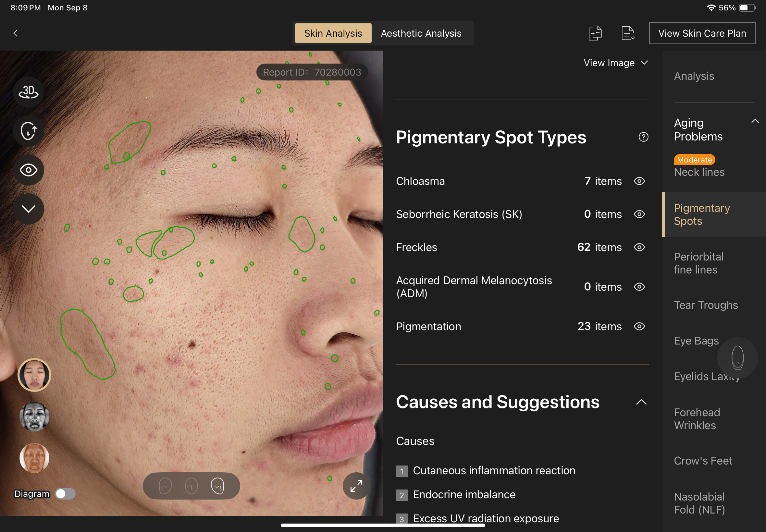
Task: Open the View Image dropdown
Action: (615, 63)
